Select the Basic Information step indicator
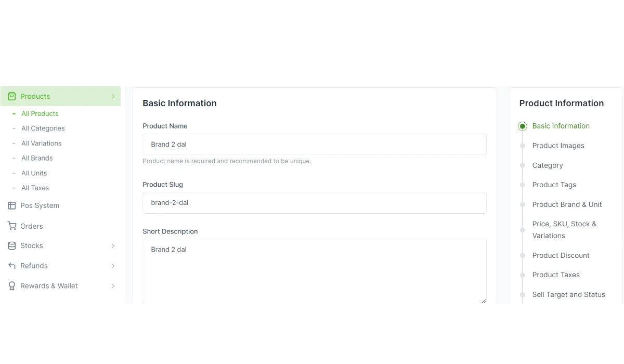The width and height of the screenshot is (624, 364). [x=522, y=126]
